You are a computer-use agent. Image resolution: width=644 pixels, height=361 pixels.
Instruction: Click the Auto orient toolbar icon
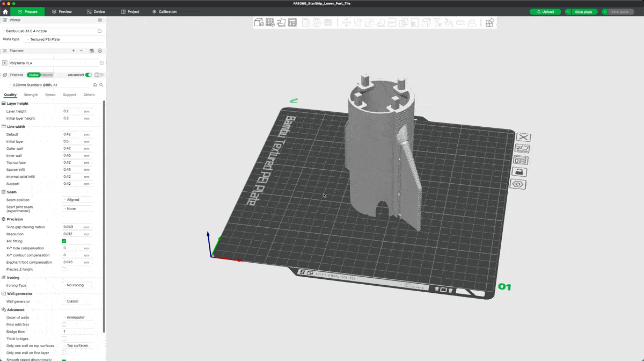pos(281,23)
